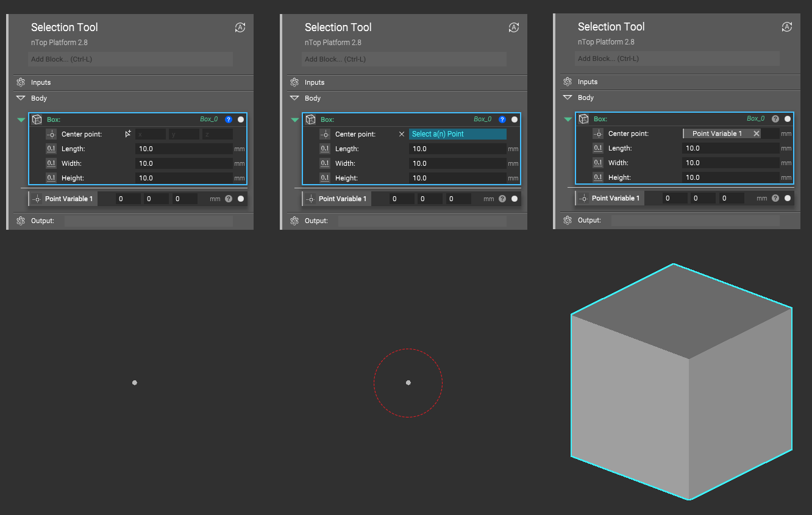Click the Center point crosshair icon in the right panel
812x515 pixels.
click(598, 133)
